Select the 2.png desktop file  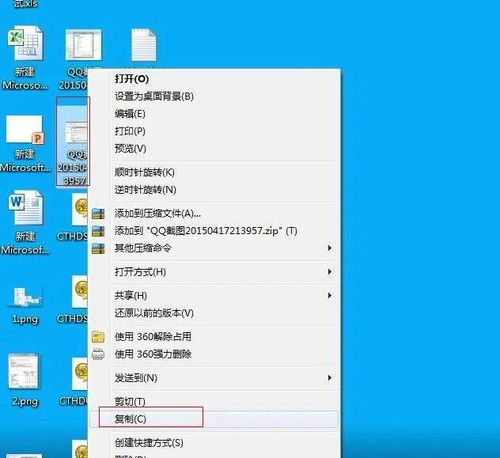click(25, 380)
